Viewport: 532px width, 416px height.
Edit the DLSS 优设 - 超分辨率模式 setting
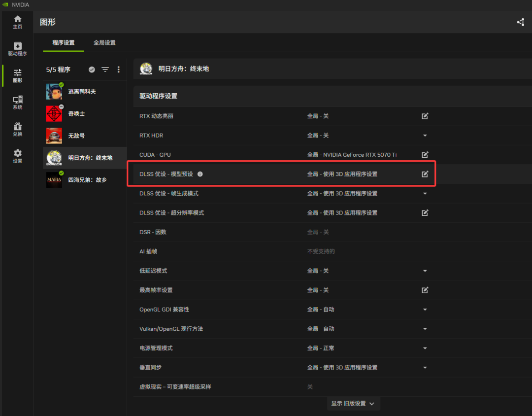pos(425,213)
